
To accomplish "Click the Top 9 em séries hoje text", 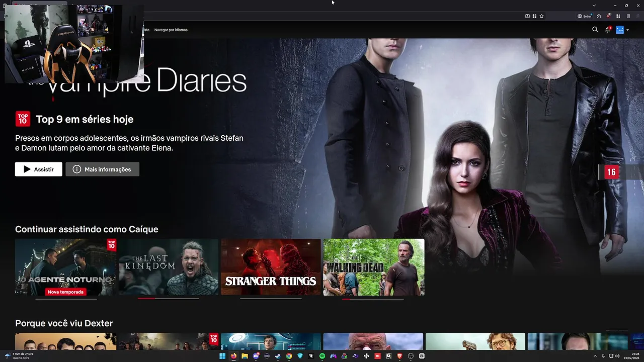I will point(85,119).
